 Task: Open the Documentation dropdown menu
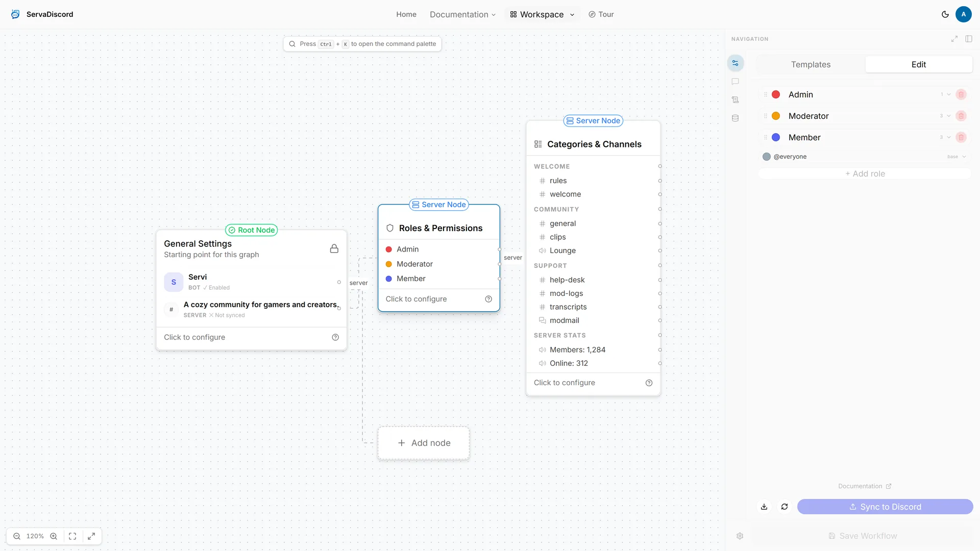tap(462, 14)
